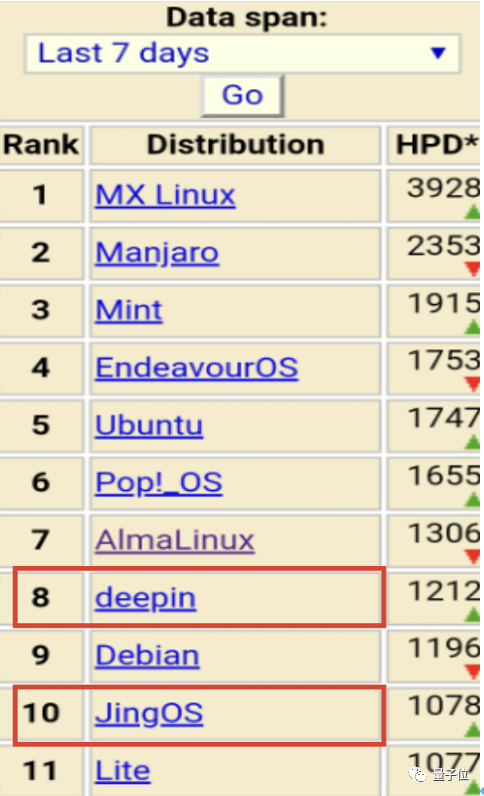Open the Mint distribution link
This screenshot has height=796, width=484.
point(129,310)
